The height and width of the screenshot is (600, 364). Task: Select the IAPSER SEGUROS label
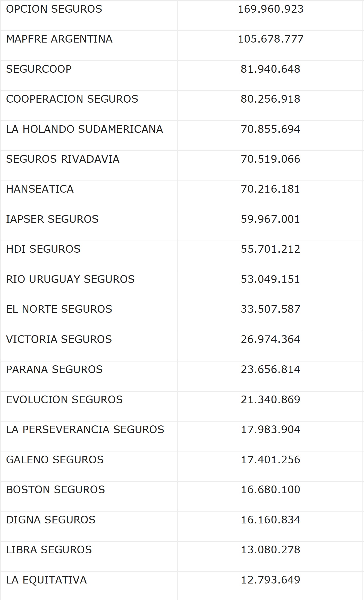(x=52, y=219)
